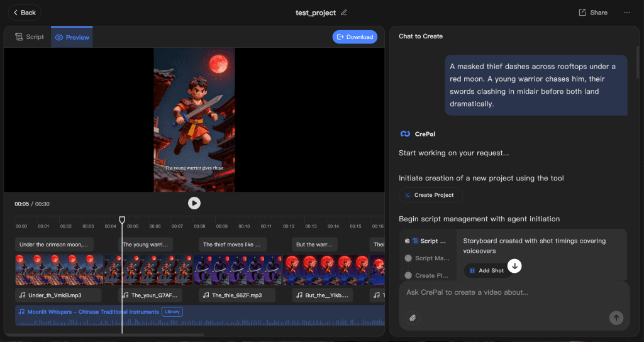
Task: Click the Share button
Action: pos(593,13)
